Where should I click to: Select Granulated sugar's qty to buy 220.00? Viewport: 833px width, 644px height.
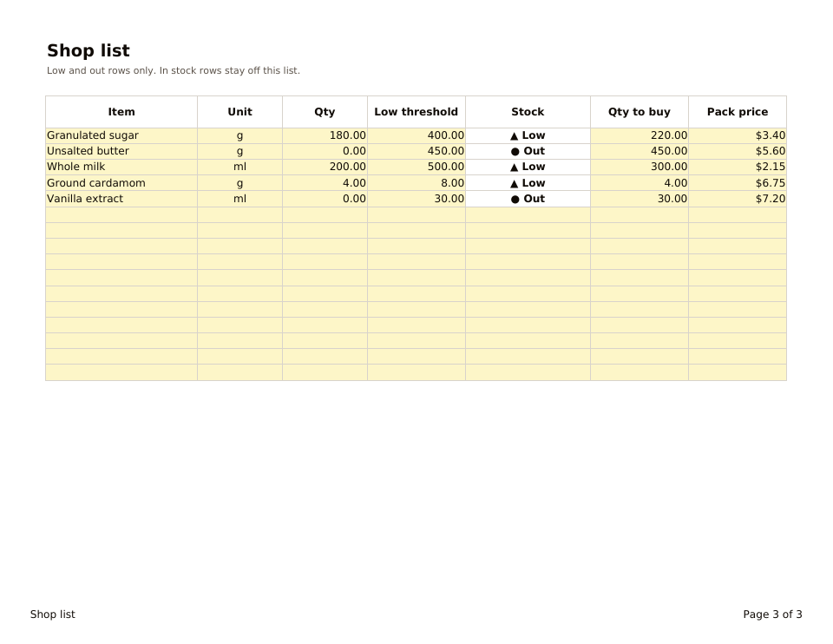[640, 135]
